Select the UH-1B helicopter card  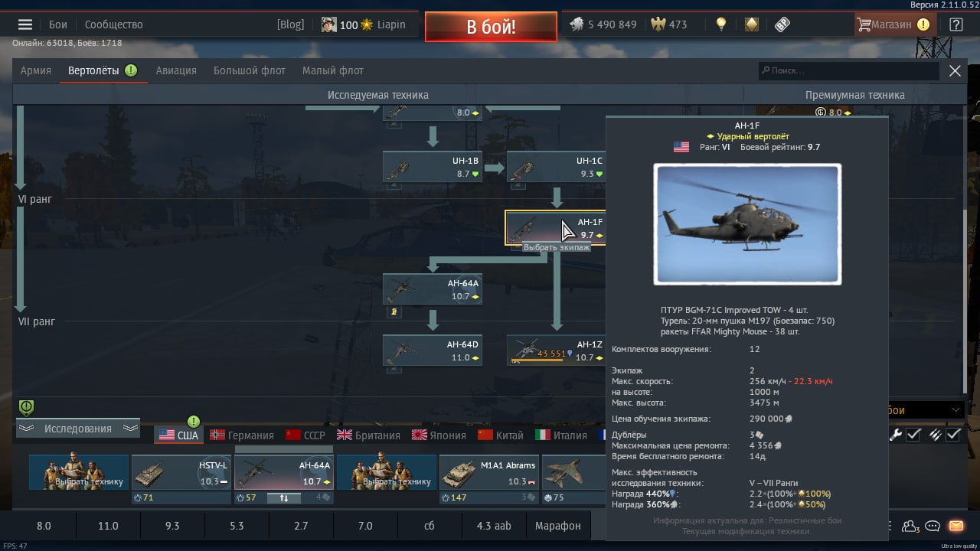(433, 166)
